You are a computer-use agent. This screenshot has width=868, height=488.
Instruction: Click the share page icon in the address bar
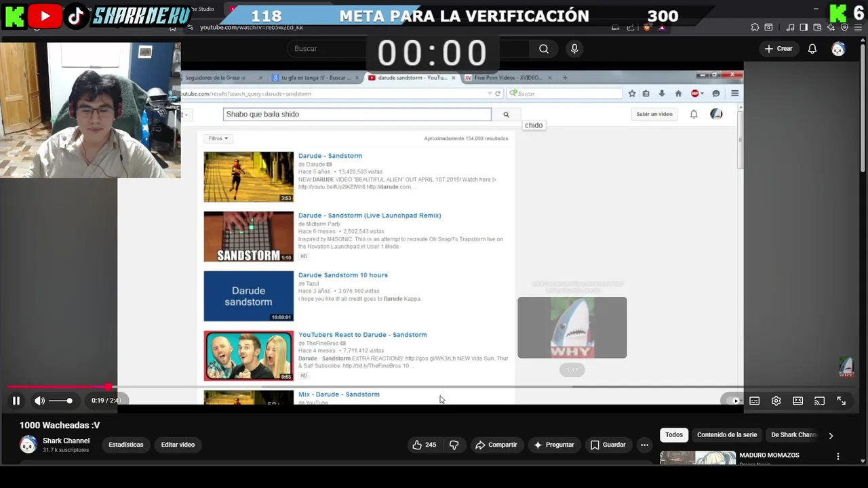click(x=631, y=28)
